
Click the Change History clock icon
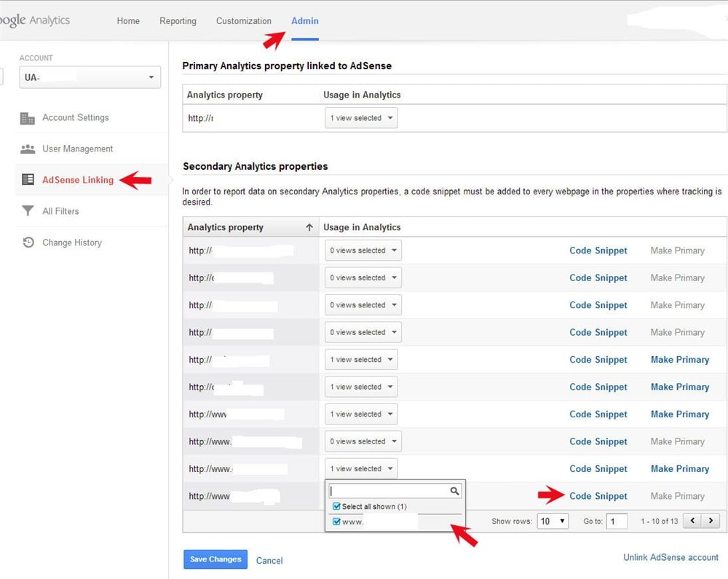tap(28, 243)
